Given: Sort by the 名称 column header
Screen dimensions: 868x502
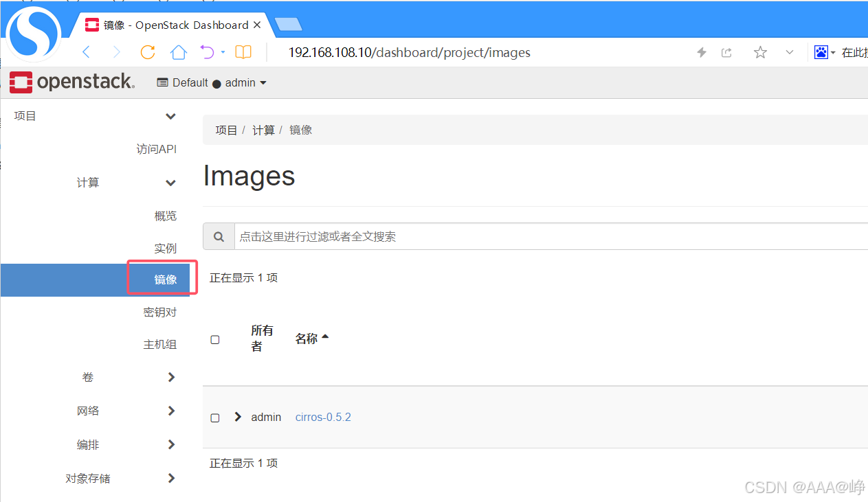Looking at the screenshot, I should click(312, 338).
